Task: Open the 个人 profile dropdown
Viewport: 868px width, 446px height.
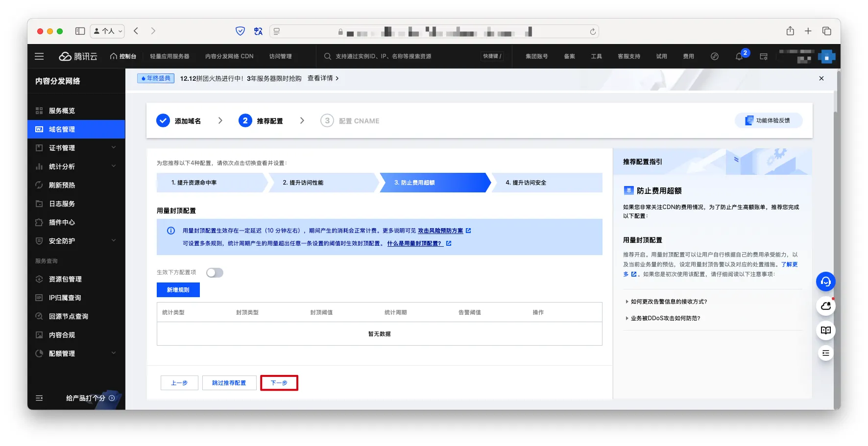Action: (x=108, y=31)
